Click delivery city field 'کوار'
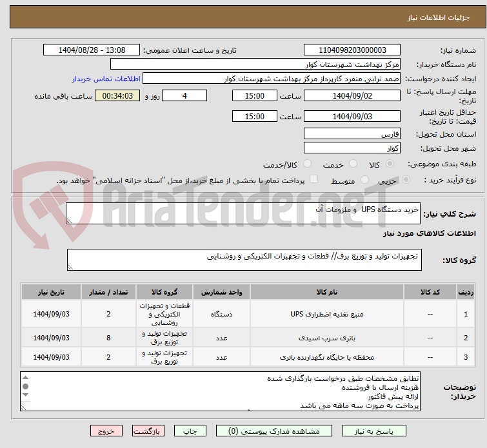The height and width of the screenshot is (448, 487). coord(352,148)
